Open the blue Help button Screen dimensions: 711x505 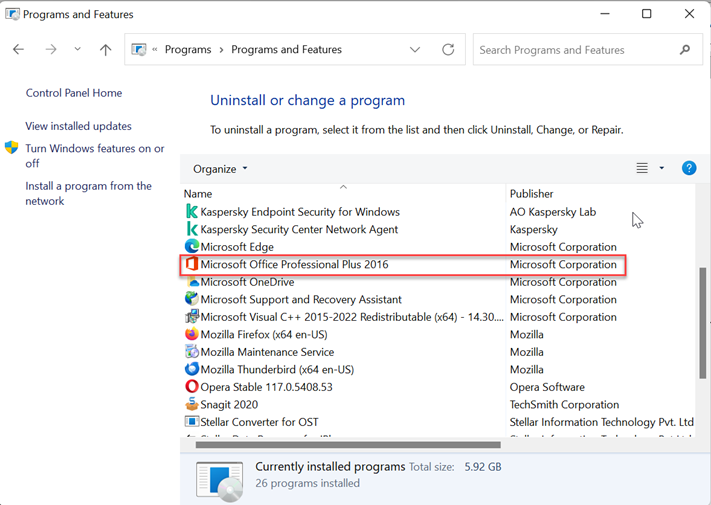(689, 168)
